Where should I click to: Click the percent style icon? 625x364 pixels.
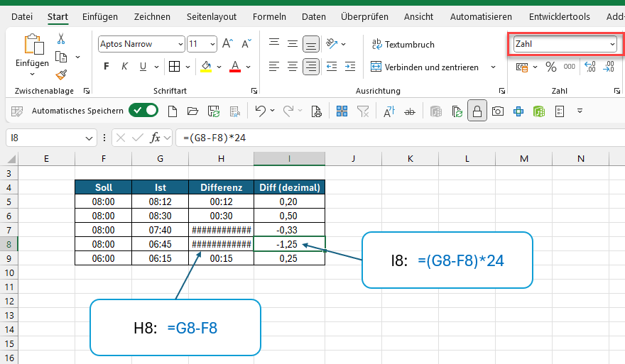click(550, 67)
